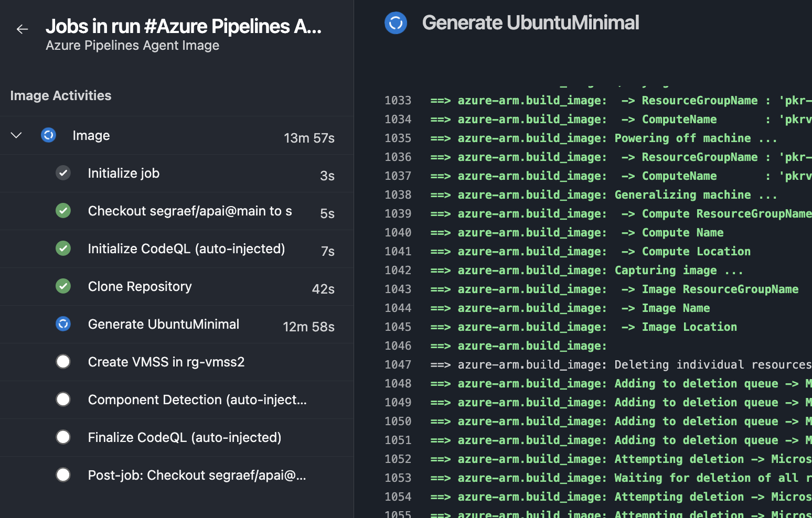Click log line number 1034
This screenshot has height=518, width=812.
[x=398, y=120]
